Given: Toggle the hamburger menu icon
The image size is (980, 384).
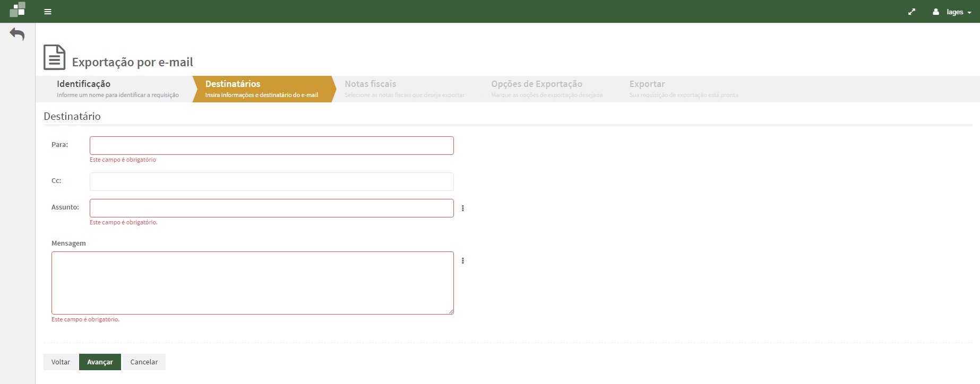Looking at the screenshot, I should click(48, 12).
